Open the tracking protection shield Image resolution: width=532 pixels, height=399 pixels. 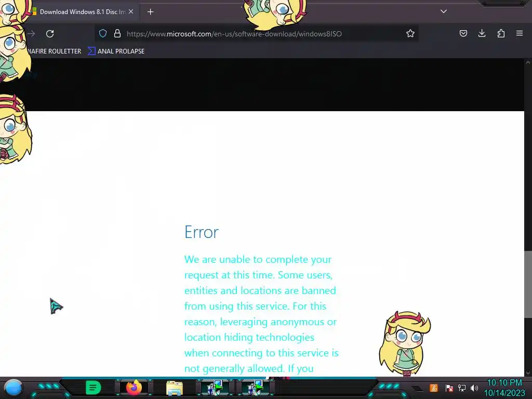click(x=103, y=34)
